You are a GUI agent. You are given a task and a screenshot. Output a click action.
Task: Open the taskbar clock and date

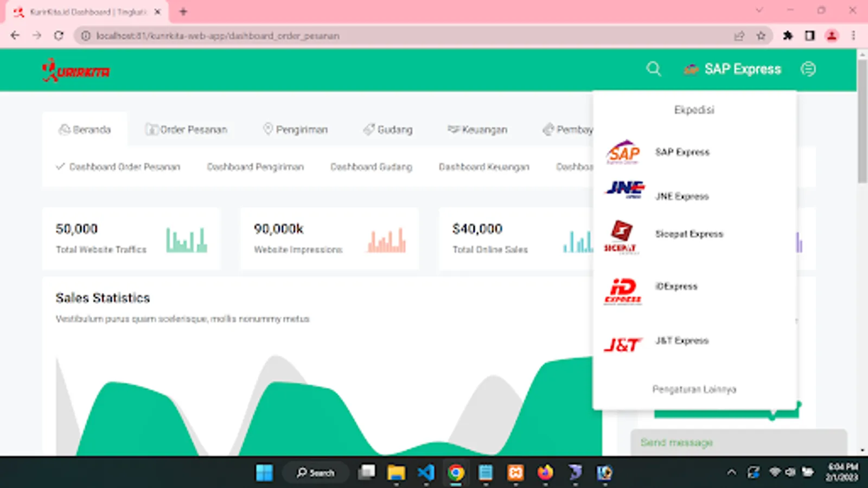click(x=843, y=472)
